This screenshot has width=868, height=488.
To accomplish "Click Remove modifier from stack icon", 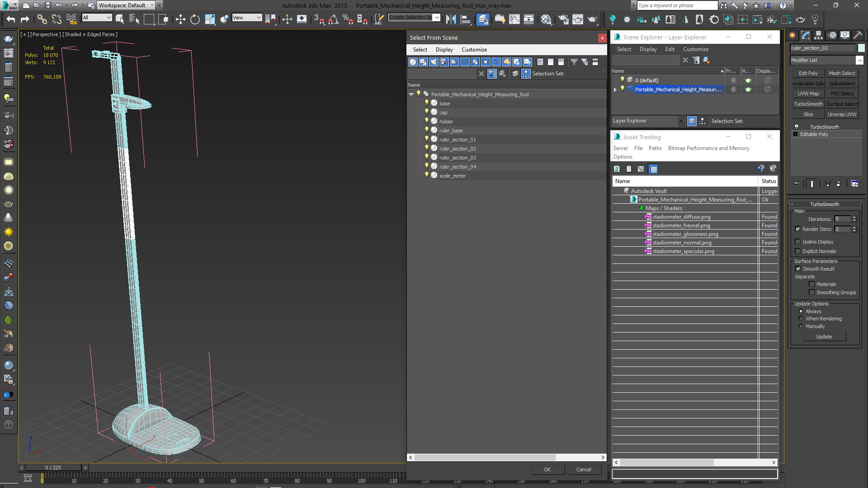I will click(839, 183).
